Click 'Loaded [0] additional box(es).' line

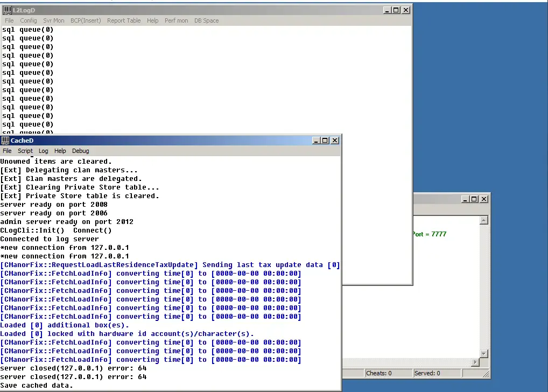click(65, 325)
